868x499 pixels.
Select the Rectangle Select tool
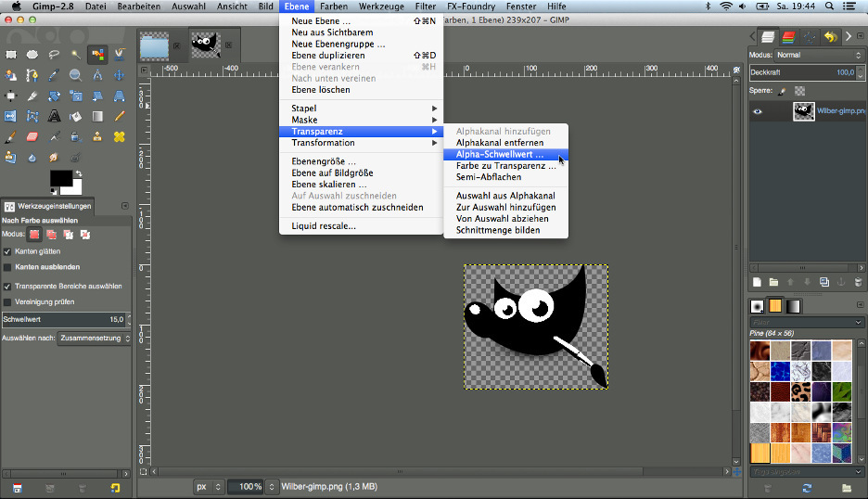(10, 55)
